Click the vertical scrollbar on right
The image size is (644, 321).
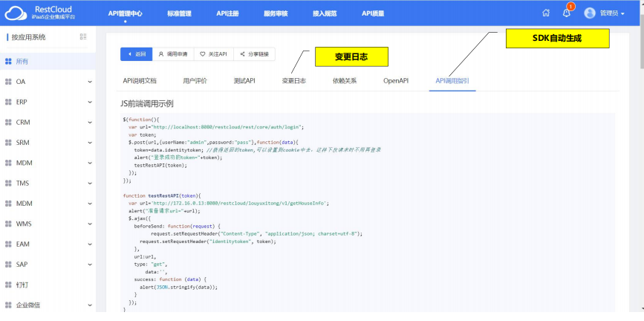[x=640, y=149]
